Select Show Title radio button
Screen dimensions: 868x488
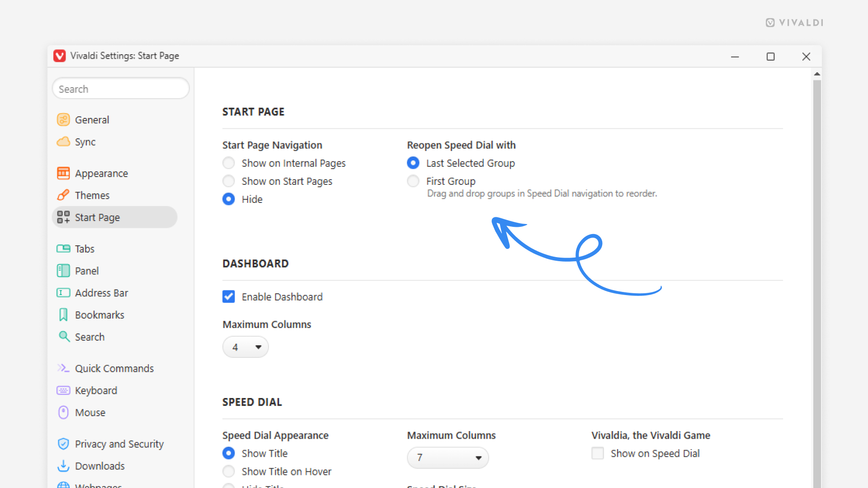click(x=229, y=453)
